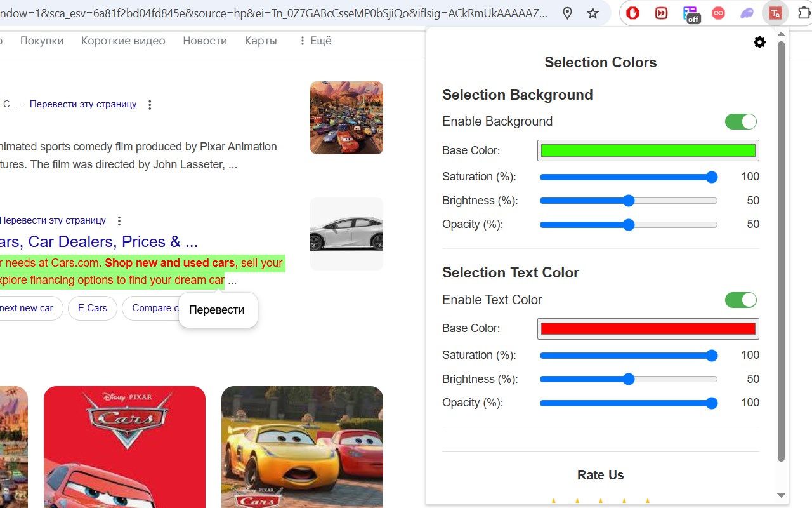Toggle the Enable Text Color switch
The image size is (812, 508).
pos(741,300)
